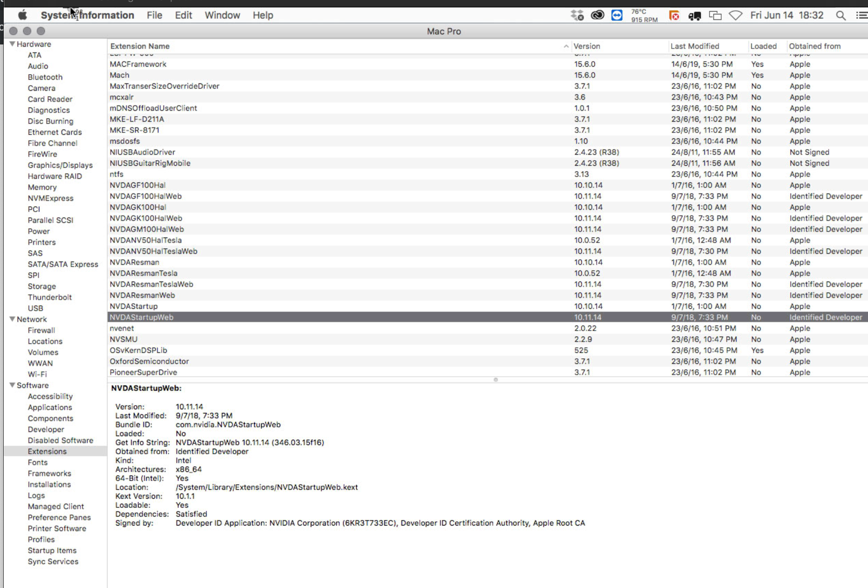The image size is (868, 588).
Task: Click the Get Info String value
Action: click(x=250, y=442)
